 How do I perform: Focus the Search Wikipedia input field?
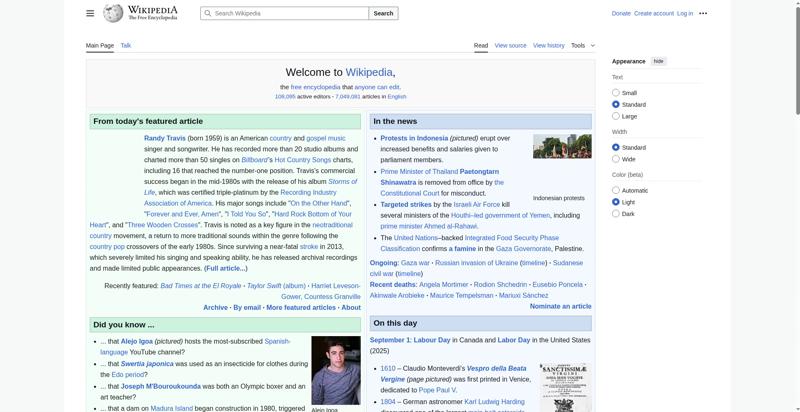coord(284,13)
